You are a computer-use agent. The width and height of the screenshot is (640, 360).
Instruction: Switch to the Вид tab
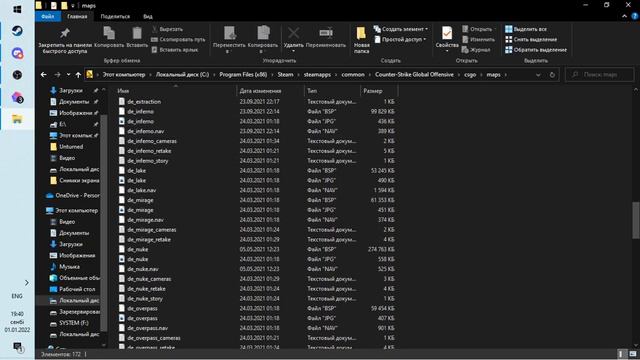coord(148,16)
